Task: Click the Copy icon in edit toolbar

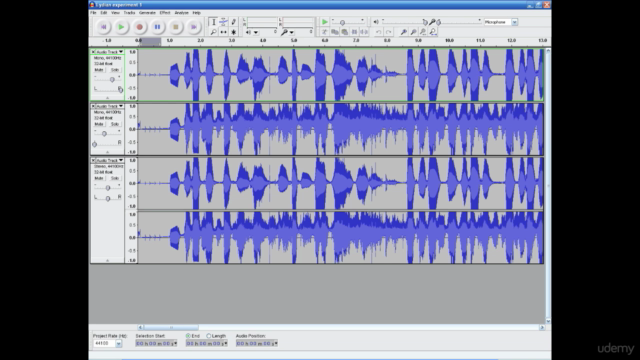Action: pyautogui.click(x=334, y=32)
